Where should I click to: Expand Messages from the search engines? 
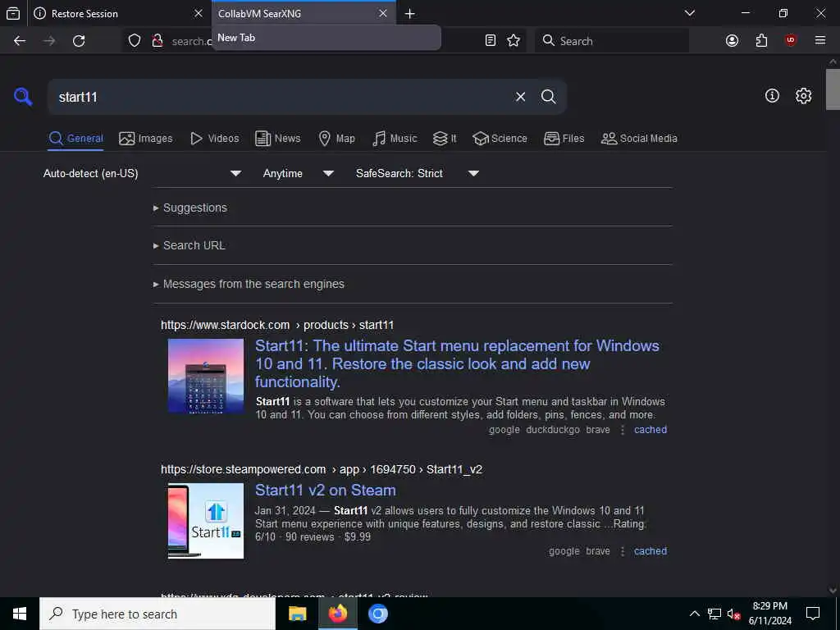pyautogui.click(x=249, y=284)
